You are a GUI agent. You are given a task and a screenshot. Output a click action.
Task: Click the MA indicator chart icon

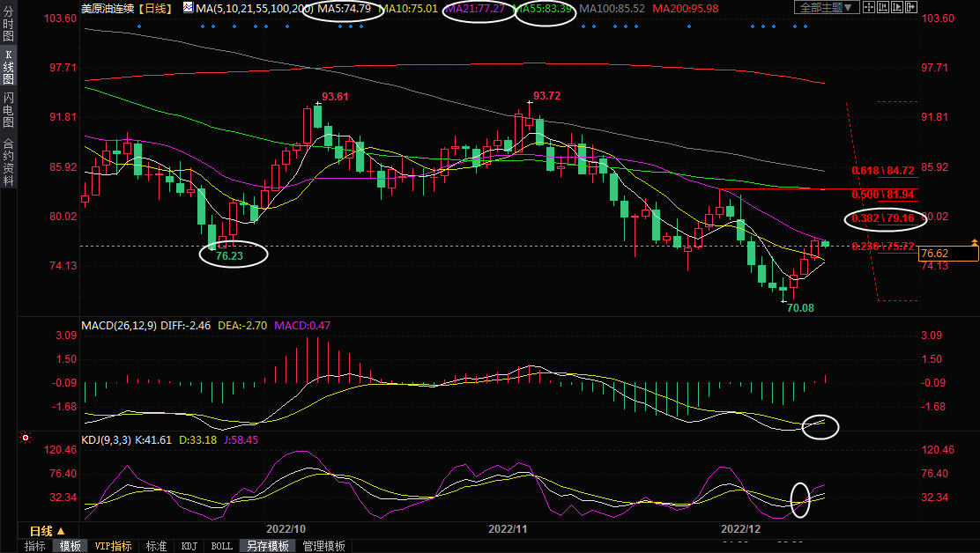pyautogui.click(x=189, y=8)
